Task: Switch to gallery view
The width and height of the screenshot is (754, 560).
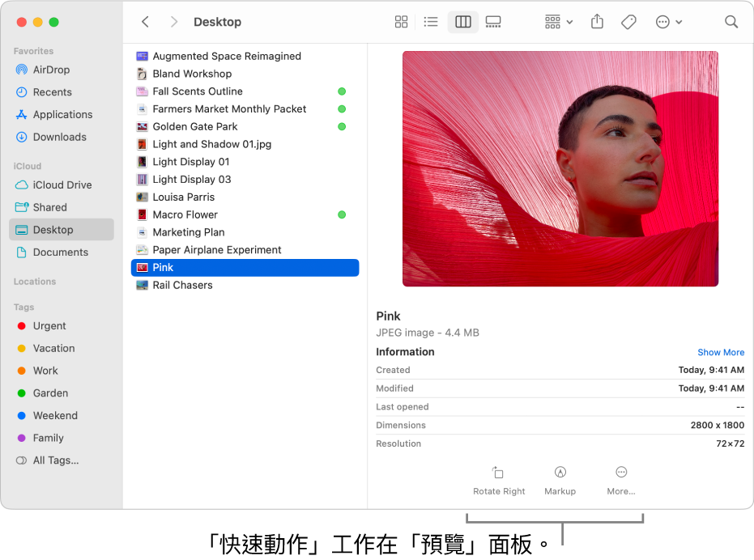Action: 493,22
